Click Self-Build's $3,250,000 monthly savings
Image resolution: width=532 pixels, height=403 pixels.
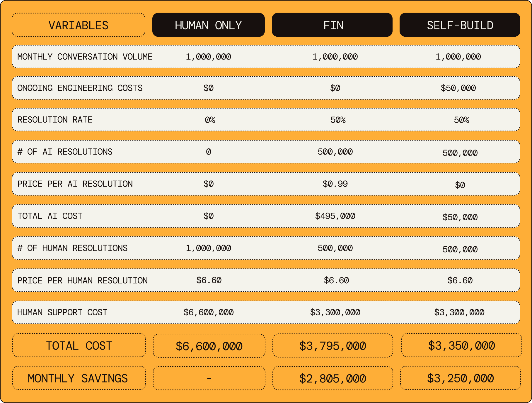(x=460, y=378)
